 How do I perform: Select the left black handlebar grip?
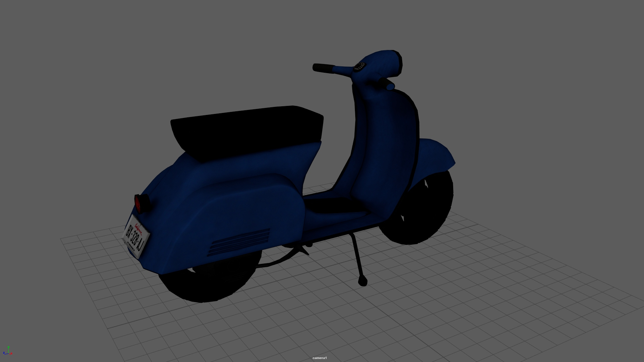(x=324, y=68)
